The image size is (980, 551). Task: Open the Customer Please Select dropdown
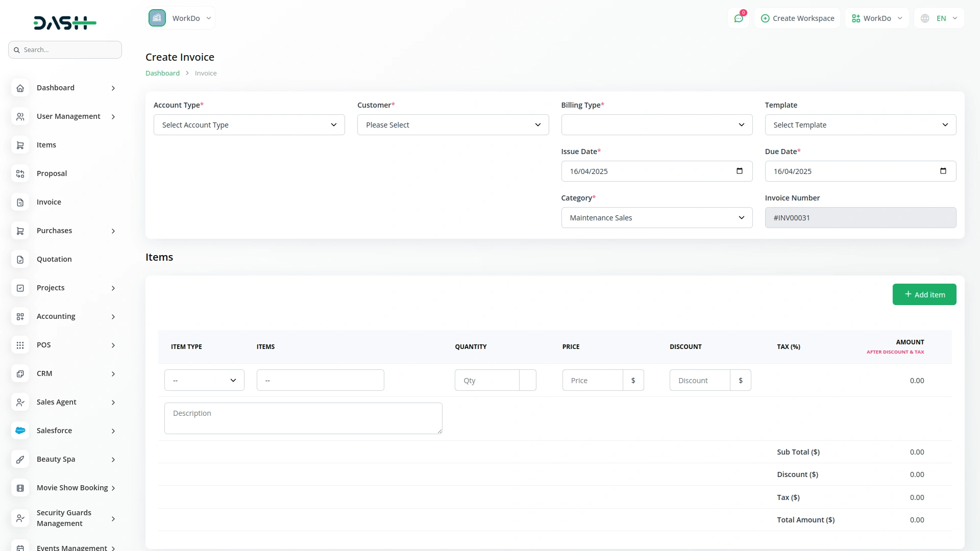click(453, 125)
